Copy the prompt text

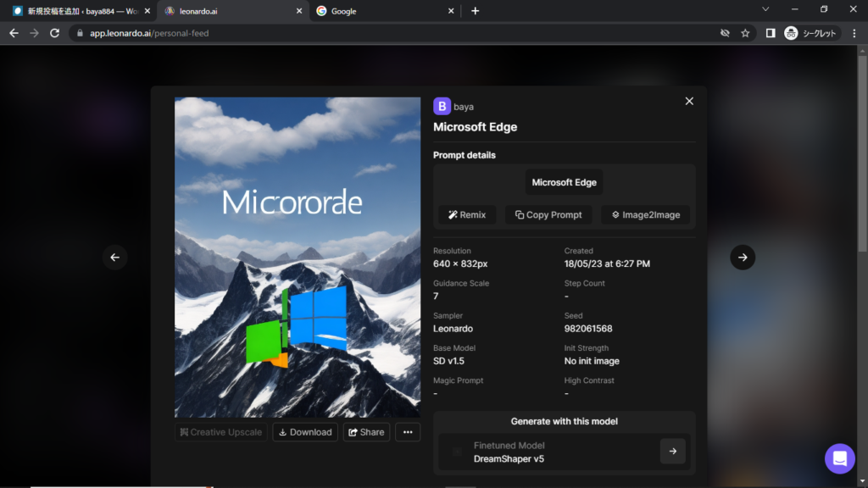click(548, 215)
